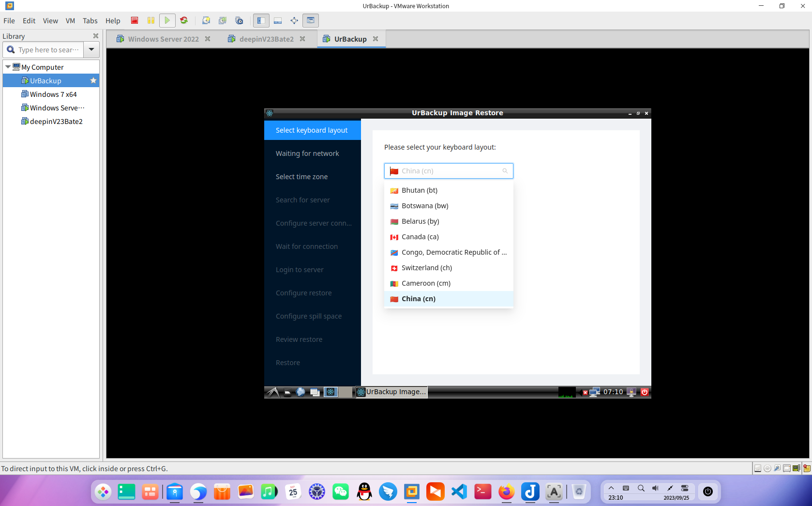This screenshot has height=506, width=812.
Task: Click the guest red power tray icon
Action: click(x=645, y=392)
